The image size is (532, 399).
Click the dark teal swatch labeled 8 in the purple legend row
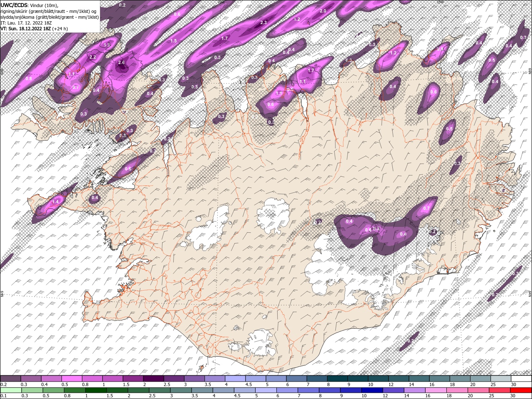click(337, 379)
